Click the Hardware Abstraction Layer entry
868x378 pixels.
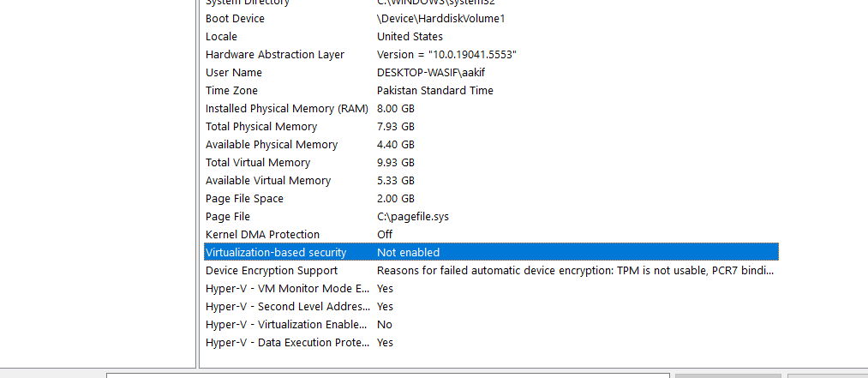(274, 55)
